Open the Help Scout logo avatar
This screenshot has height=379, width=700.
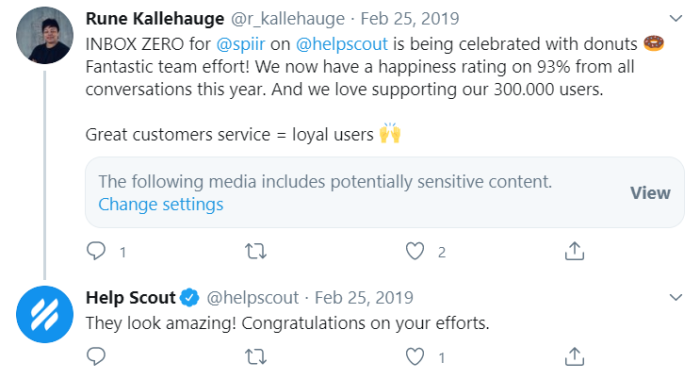(45, 314)
